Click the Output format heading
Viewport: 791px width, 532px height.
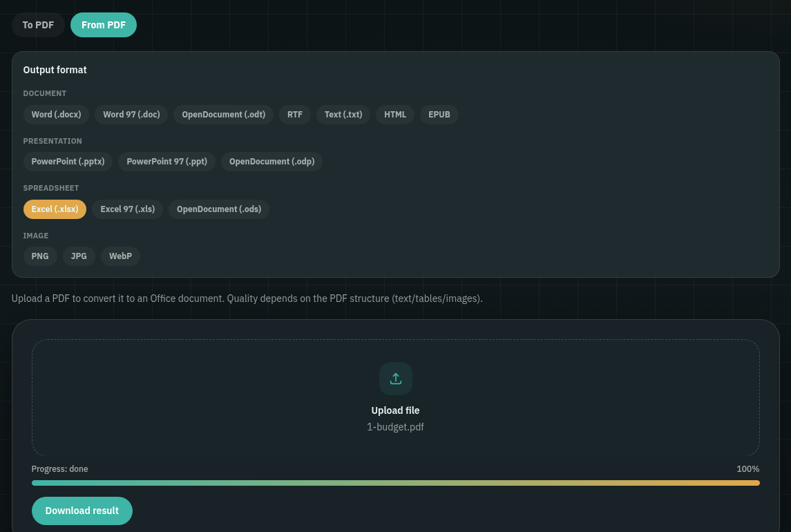55,70
